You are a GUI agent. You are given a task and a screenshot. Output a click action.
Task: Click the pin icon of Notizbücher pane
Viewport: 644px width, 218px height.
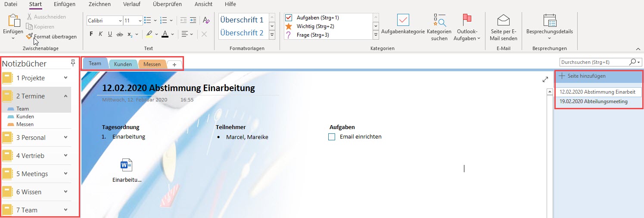[73, 63]
